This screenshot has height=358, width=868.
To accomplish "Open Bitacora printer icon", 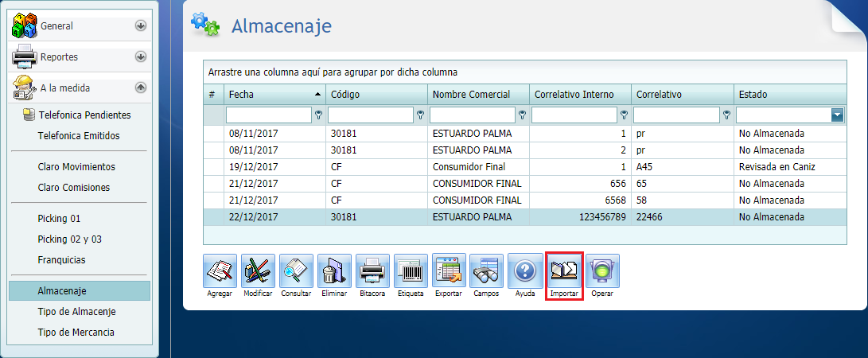I will pos(372,271).
